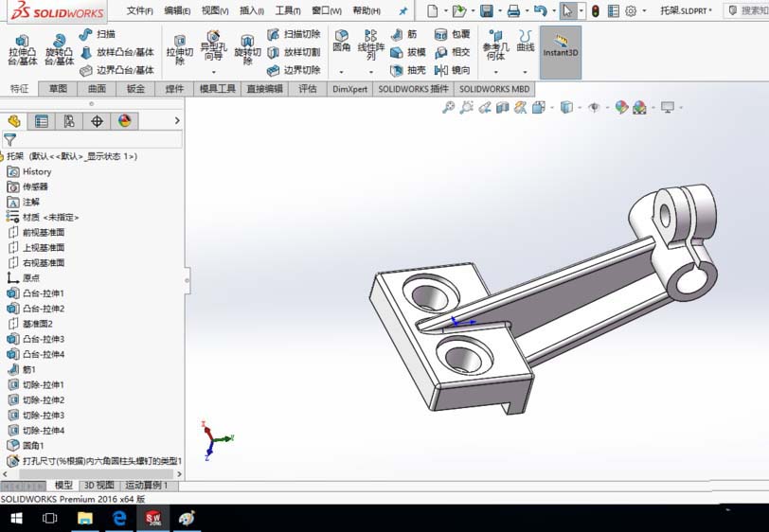Click the New document icon

point(433,10)
